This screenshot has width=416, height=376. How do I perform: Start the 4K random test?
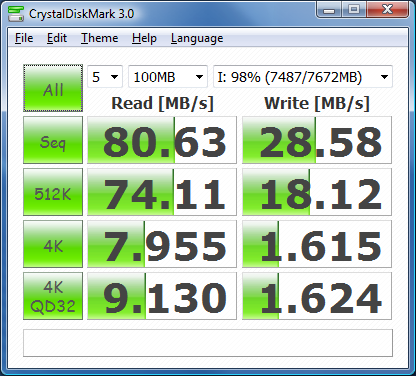point(53,244)
